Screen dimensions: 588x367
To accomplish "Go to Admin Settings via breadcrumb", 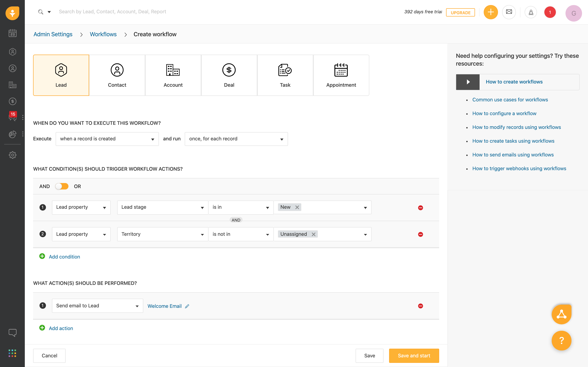I will (x=53, y=34).
